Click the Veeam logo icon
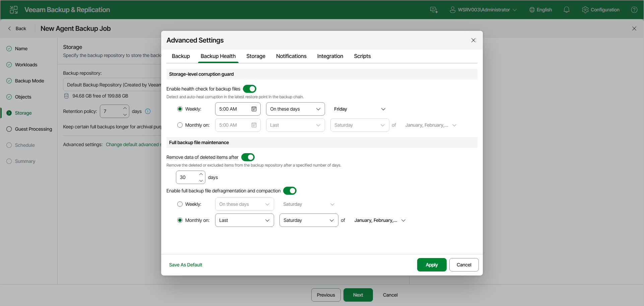Screen dimensions: 644x306 point(14,10)
